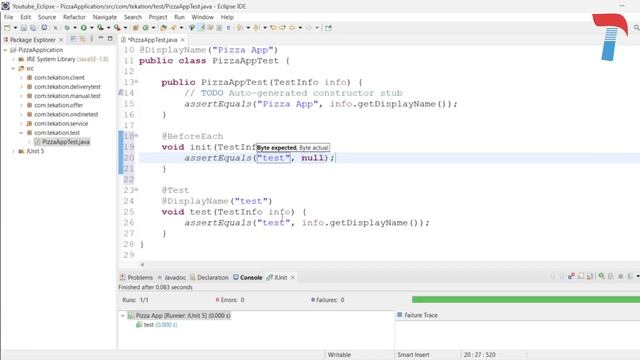Select com.tekation.deliverytest package
Viewport: 640px width, 360px height.
(x=67, y=87)
